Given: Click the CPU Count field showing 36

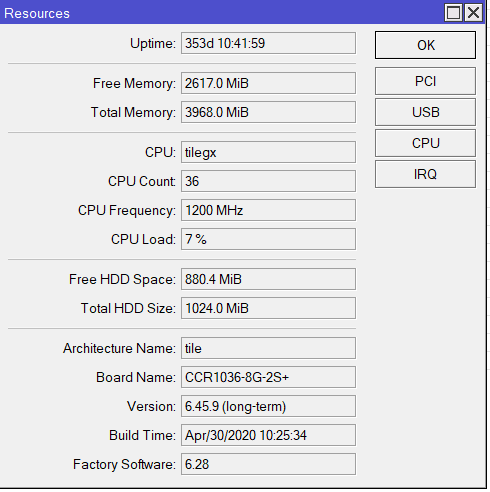Looking at the screenshot, I should [x=268, y=181].
